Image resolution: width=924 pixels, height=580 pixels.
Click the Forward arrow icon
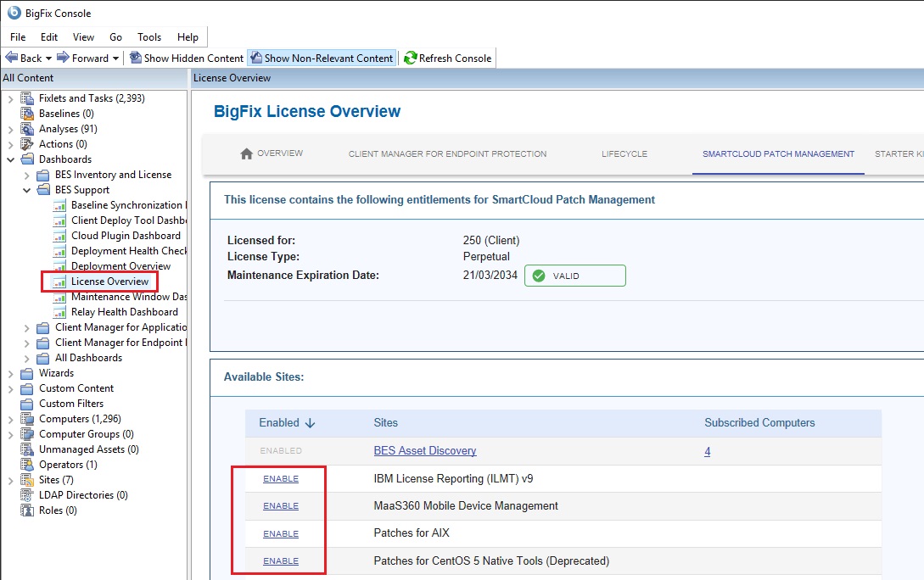click(63, 57)
